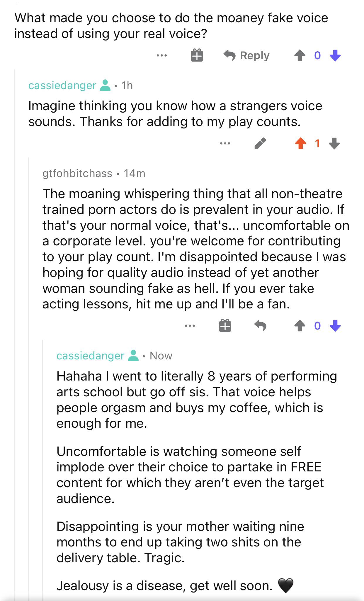Downvote gtfohbitchass's 14m comment
Viewport: 364px width, 601px height.
[x=335, y=326]
